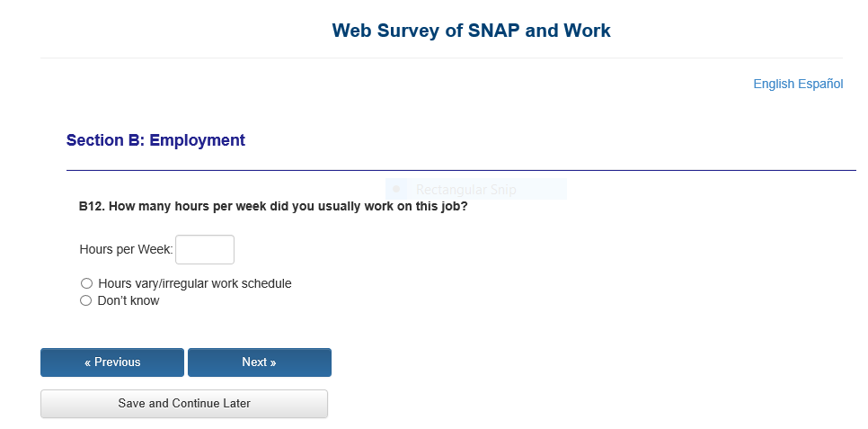
Task: Click the « chevron on the Previous button
Action: pyautogui.click(x=88, y=362)
